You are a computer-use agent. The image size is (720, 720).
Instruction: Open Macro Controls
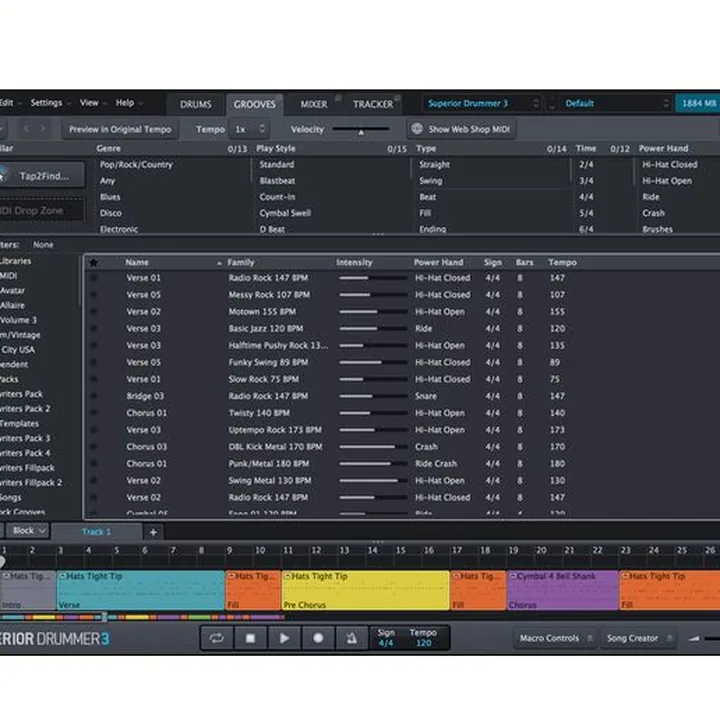pos(556,638)
